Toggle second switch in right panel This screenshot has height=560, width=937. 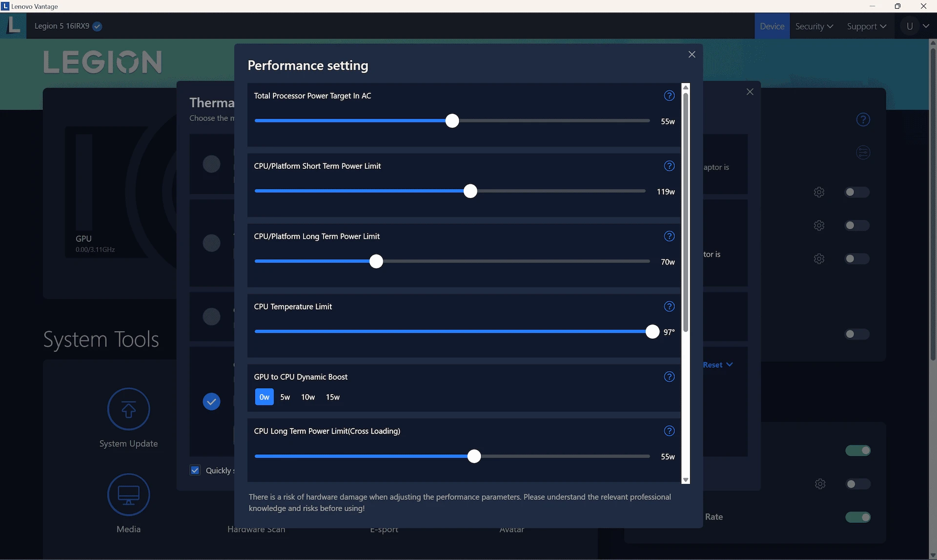tap(856, 225)
